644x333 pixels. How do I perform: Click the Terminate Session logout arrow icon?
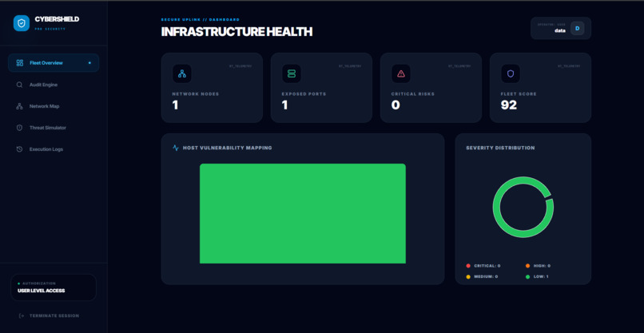[x=22, y=315]
